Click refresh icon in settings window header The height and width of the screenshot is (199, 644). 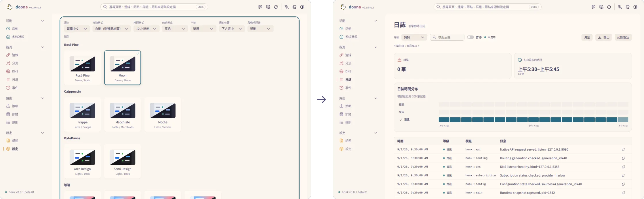[276, 7]
